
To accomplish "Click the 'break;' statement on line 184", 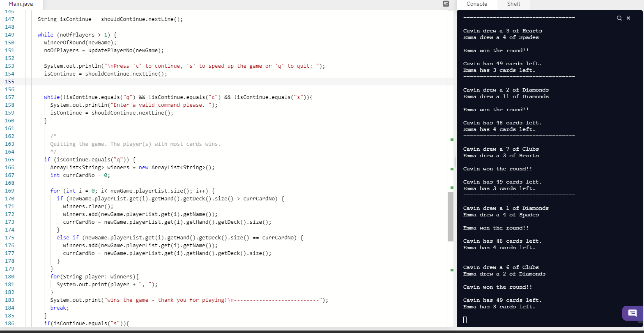I will (x=60, y=308).
